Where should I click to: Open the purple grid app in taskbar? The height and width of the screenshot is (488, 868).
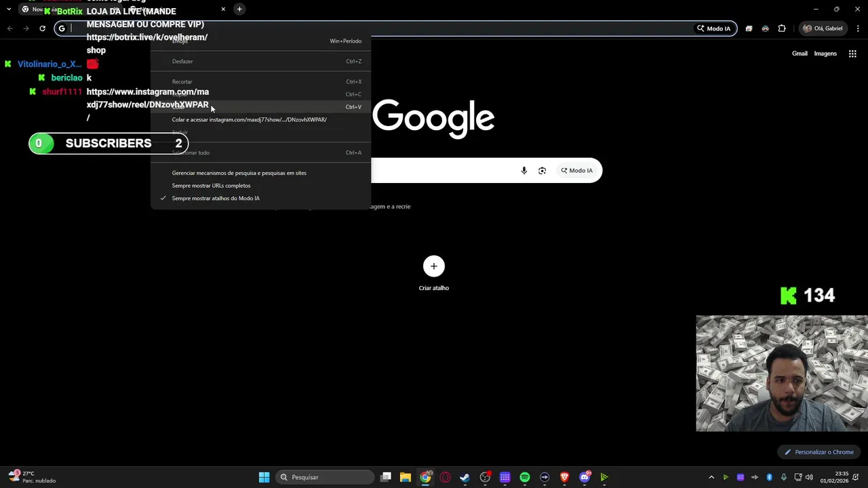(x=505, y=477)
